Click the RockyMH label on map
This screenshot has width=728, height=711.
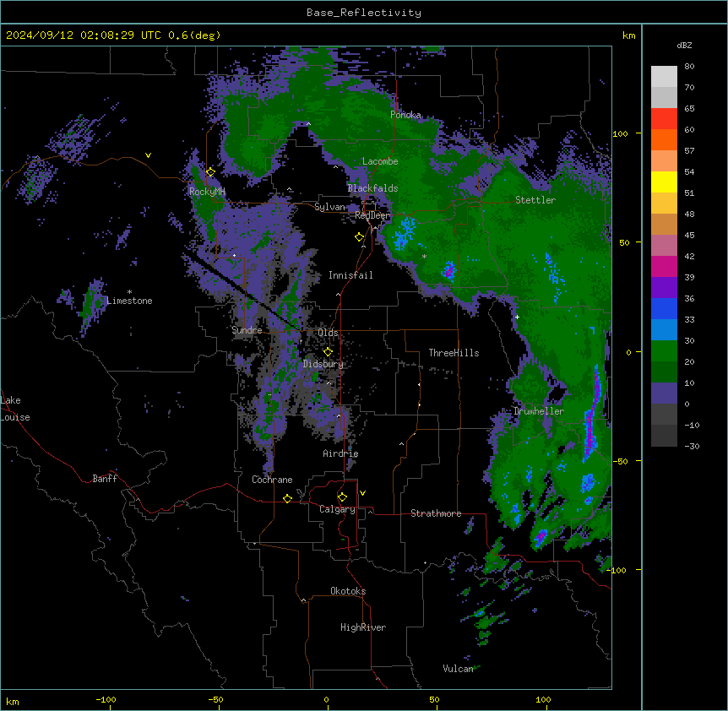[x=207, y=192]
